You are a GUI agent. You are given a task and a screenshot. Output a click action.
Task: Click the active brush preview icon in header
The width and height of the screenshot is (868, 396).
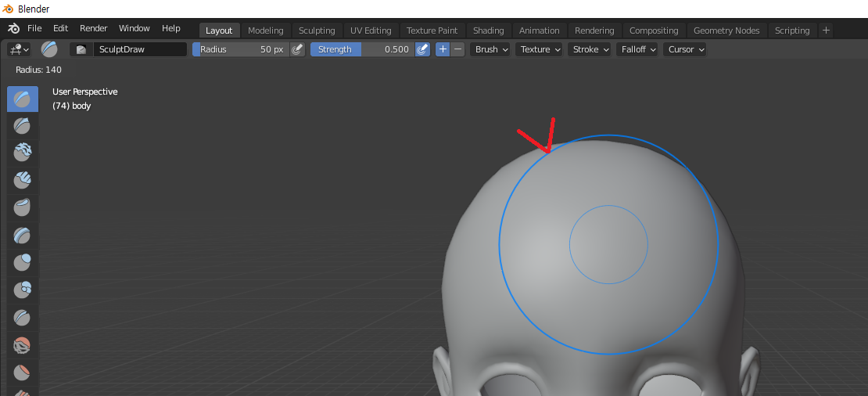(x=49, y=49)
